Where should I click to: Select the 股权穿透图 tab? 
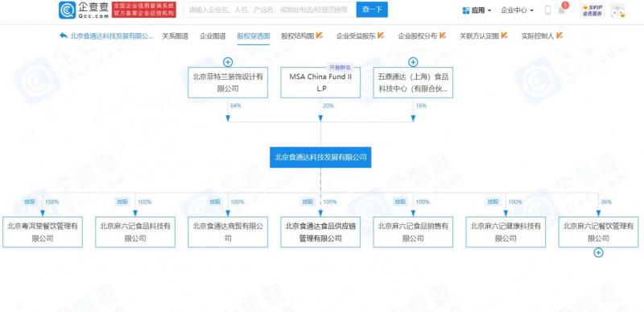(254, 35)
